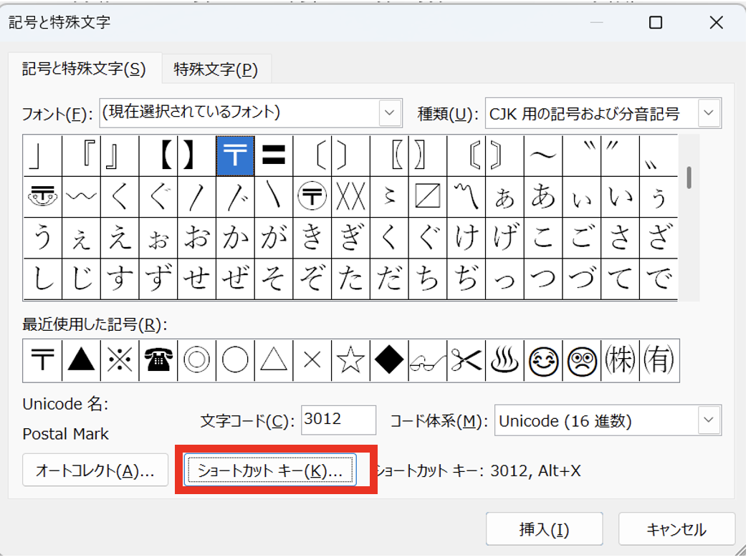Select the circled postal mark in grid

312,196
